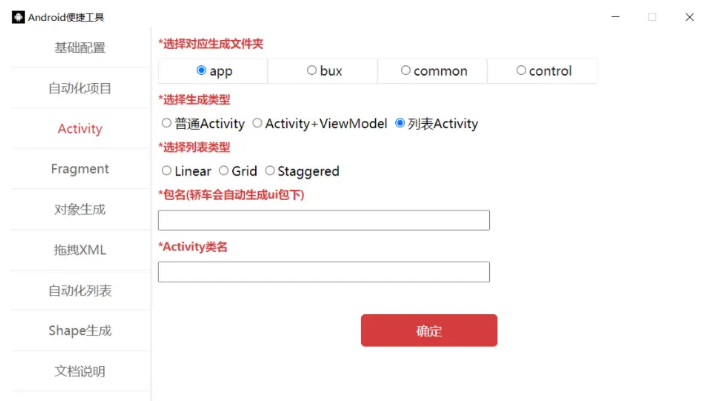Open the Fragment sidebar tab
Viewport: 703px width, 401px height.
pos(80,169)
